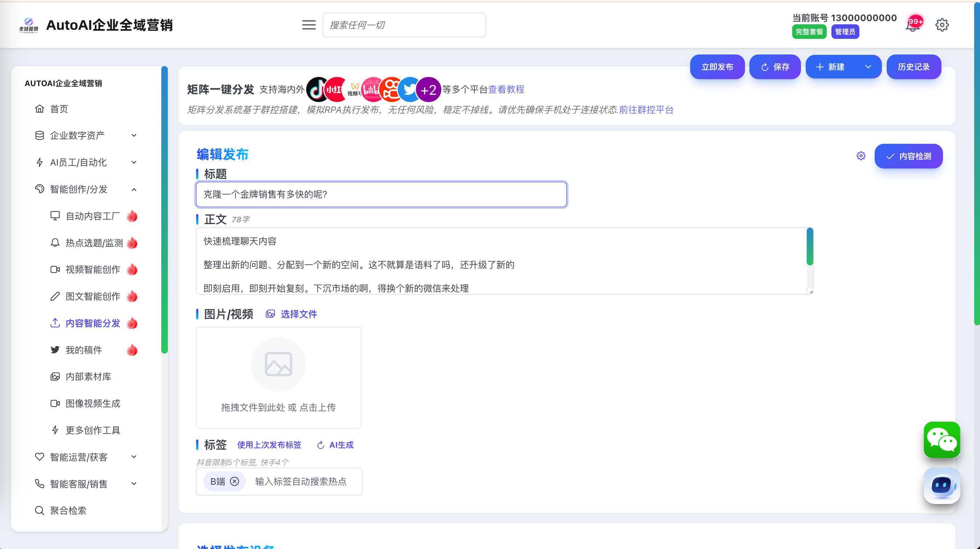Open the AI robot assistant icon

[x=941, y=485]
